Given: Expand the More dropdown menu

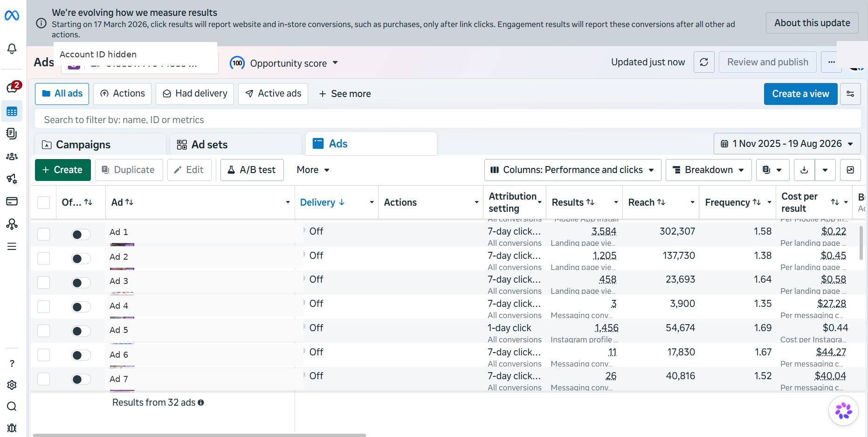Looking at the screenshot, I should (313, 170).
